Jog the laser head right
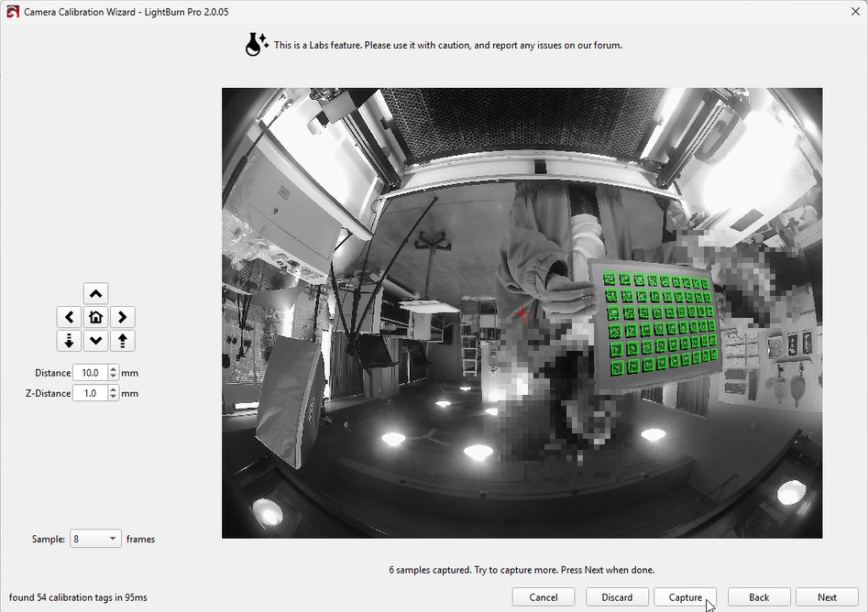 pos(122,317)
